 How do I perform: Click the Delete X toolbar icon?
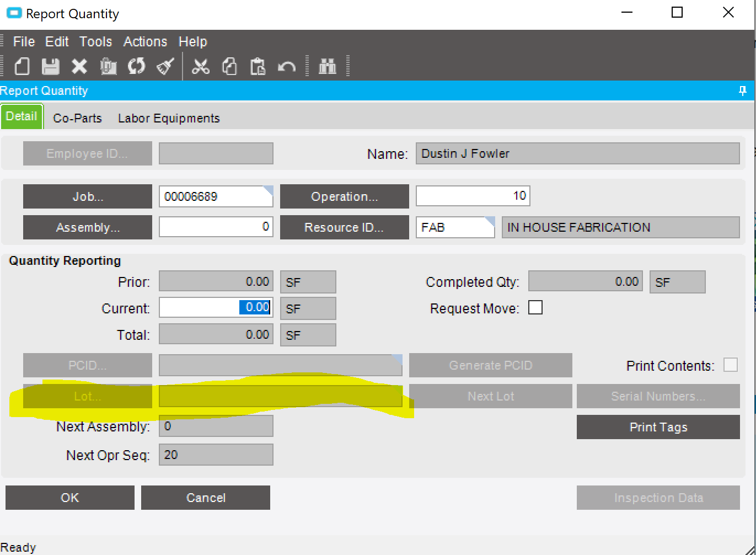point(79,67)
